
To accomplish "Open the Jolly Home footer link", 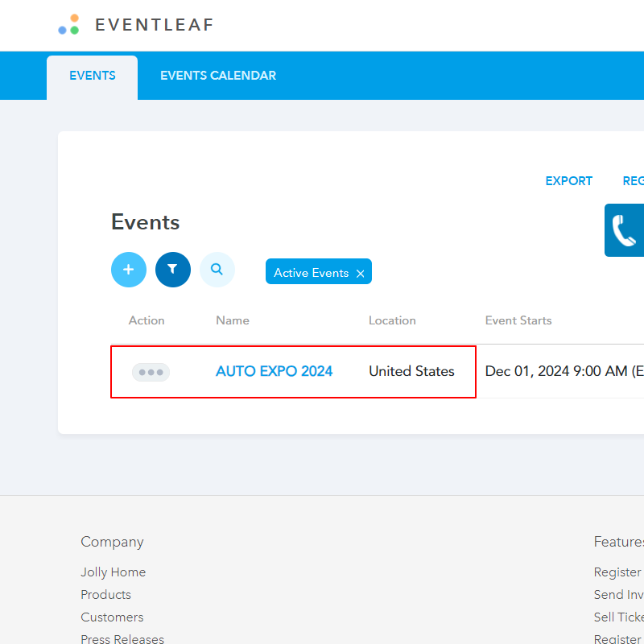I will point(114,572).
